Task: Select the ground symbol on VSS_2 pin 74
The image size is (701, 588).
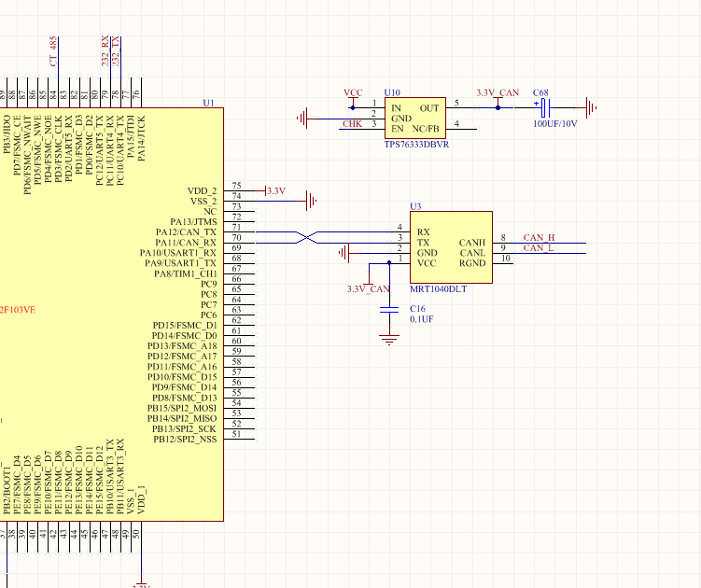Action: point(311,201)
